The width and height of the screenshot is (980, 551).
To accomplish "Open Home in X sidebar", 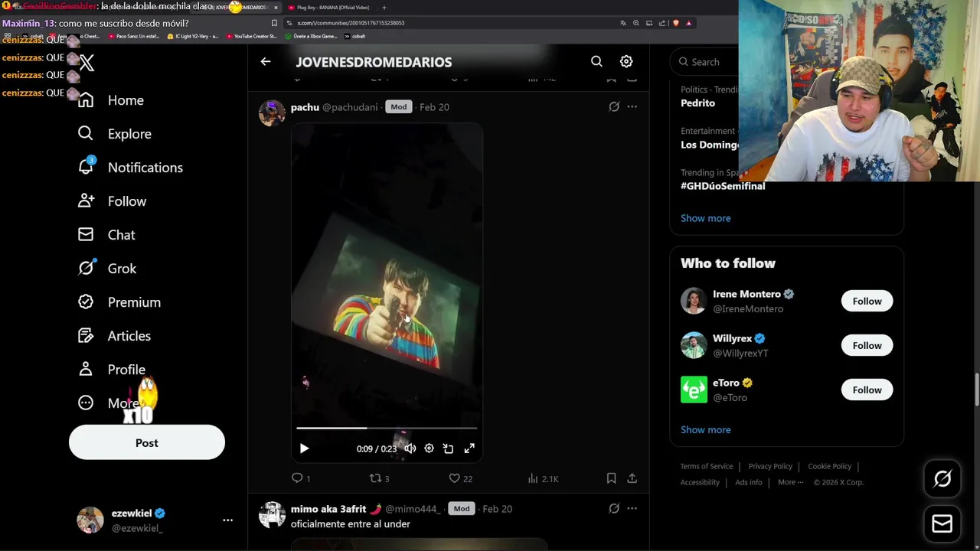I will [111, 100].
